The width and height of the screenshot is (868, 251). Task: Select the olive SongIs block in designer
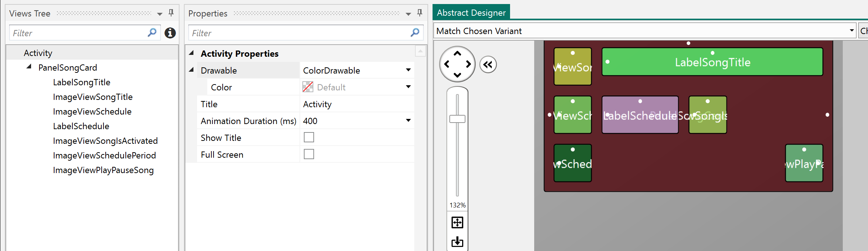click(x=708, y=115)
